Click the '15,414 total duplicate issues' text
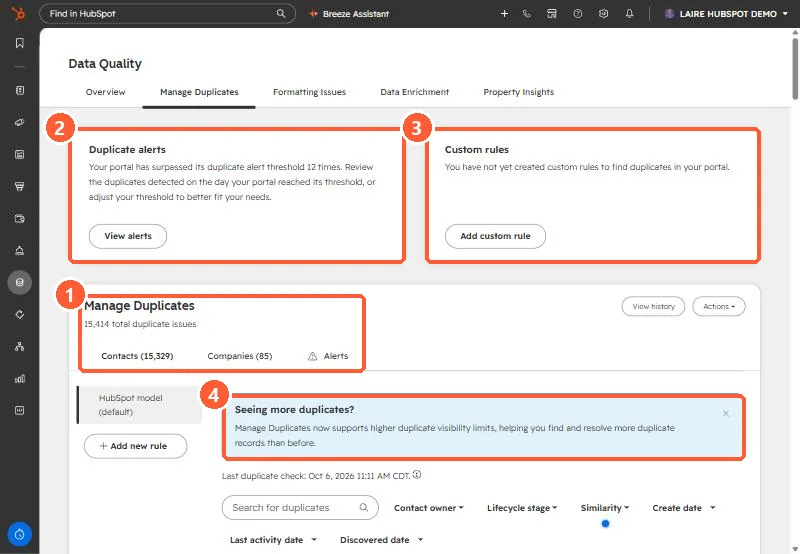The width and height of the screenshot is (800, 554). coord(140,324)
